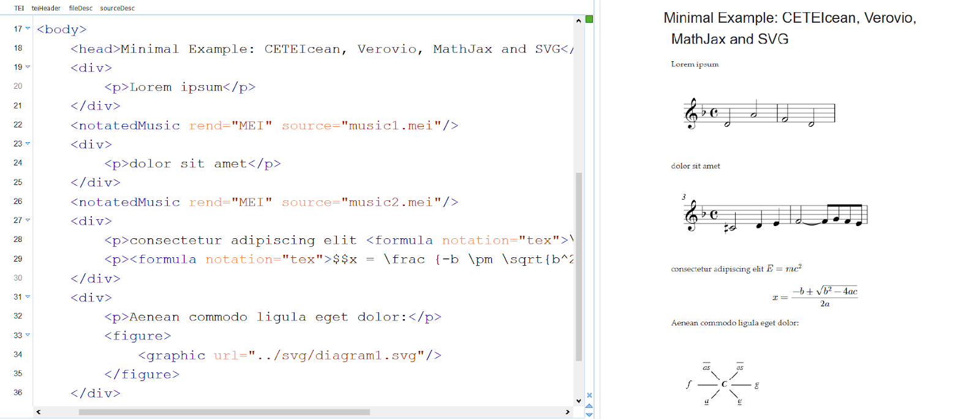Click the editor's vertical scrollbar thumb
The height and width of the screenshot is (419, 980).
point(579,266)
